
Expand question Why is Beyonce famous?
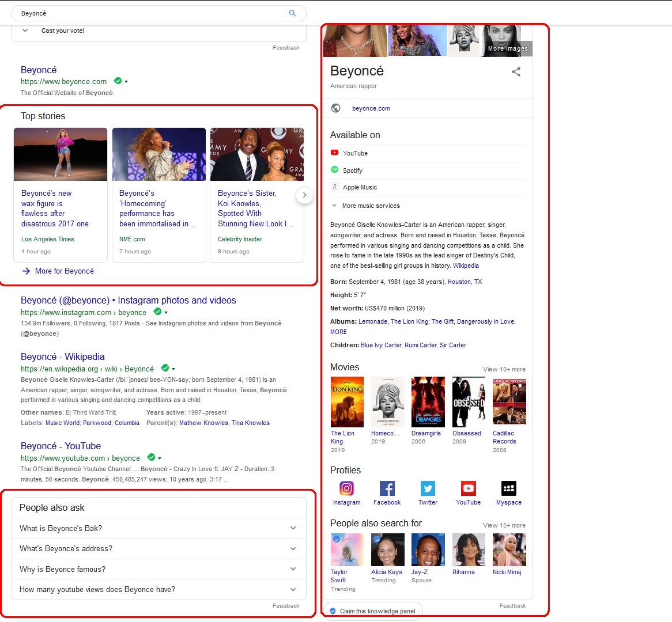tap(159, 570)
